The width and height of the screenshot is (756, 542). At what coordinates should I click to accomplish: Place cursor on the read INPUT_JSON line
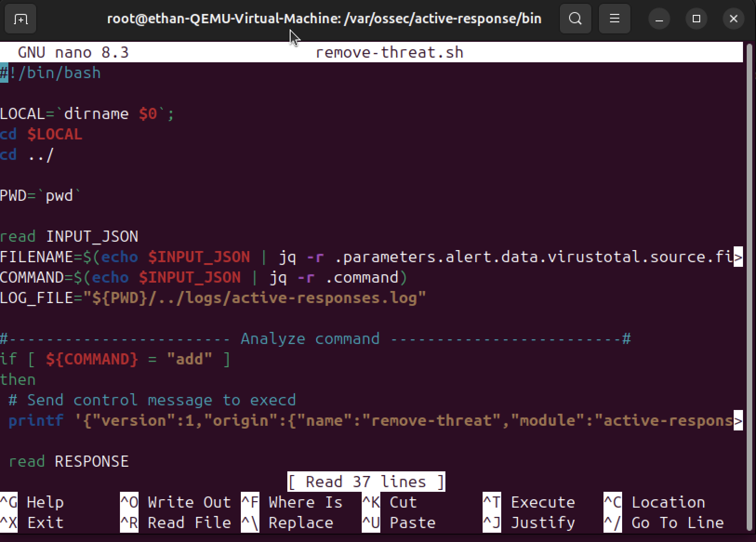pos(70,236)
